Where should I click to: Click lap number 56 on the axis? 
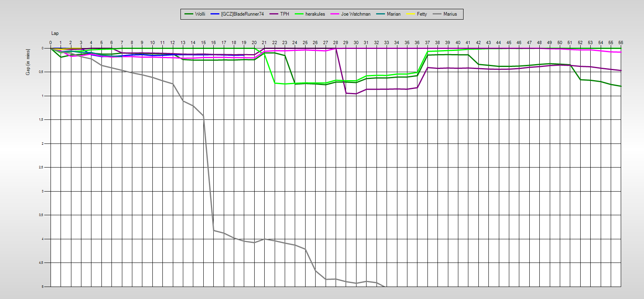click(621, 42)
